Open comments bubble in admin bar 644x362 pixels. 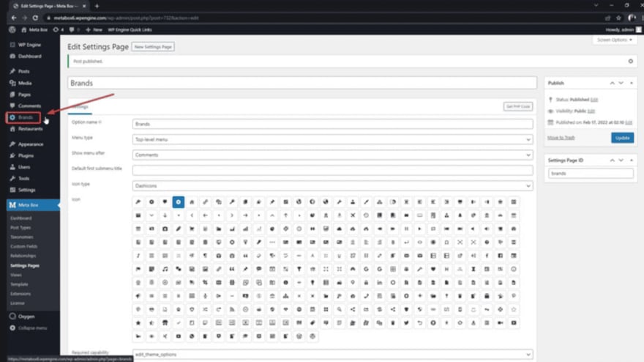pyautogui.click(x=74, y=29)
